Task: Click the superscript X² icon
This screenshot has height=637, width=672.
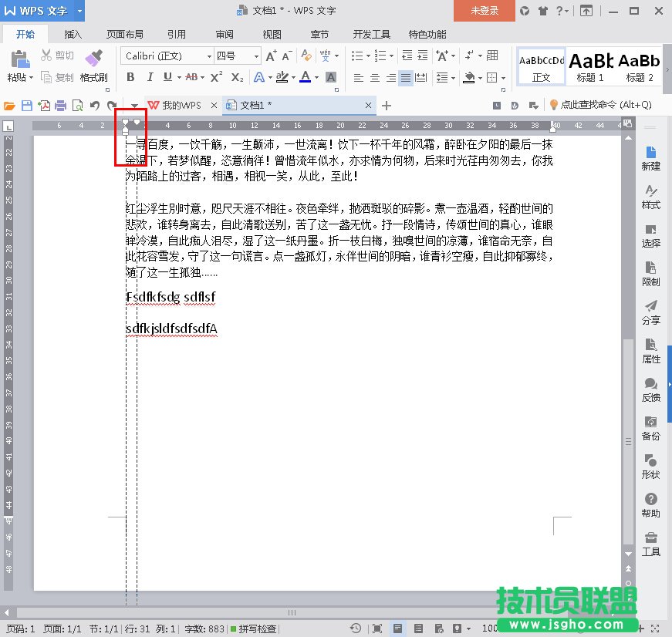Action: (x=216, y=77)
